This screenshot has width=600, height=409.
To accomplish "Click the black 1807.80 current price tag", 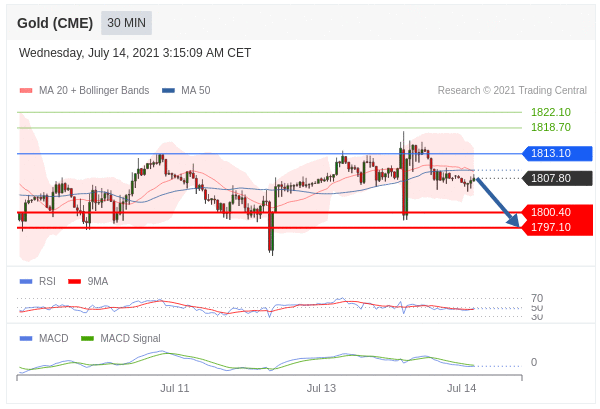I will (x=557, y=178).
